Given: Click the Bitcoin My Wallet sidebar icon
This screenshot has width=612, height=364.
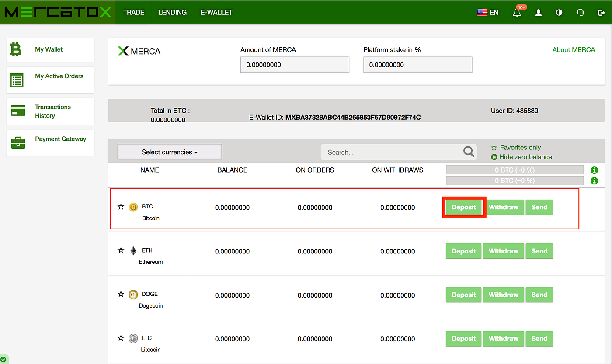Looking at the screenshot, I should [x=16, y=50].
